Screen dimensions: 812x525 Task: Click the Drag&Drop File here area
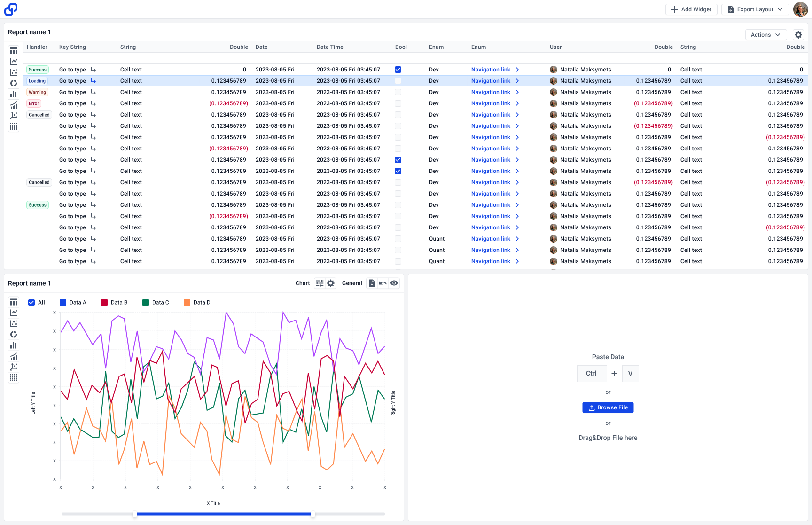click(608, 438)
